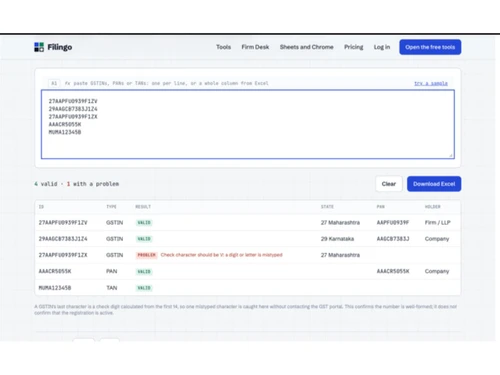Click the Log in link
The height and width of the screenshot is (375, 500).
(x=382, y=47)
